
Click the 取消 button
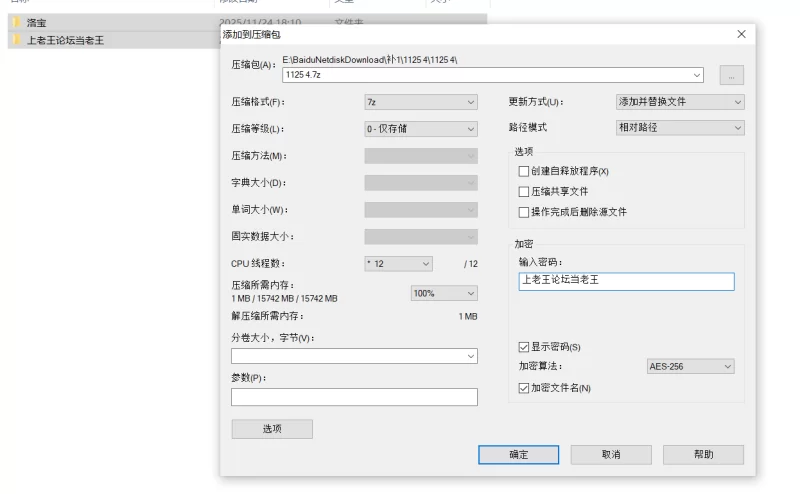tap(611, 455)
